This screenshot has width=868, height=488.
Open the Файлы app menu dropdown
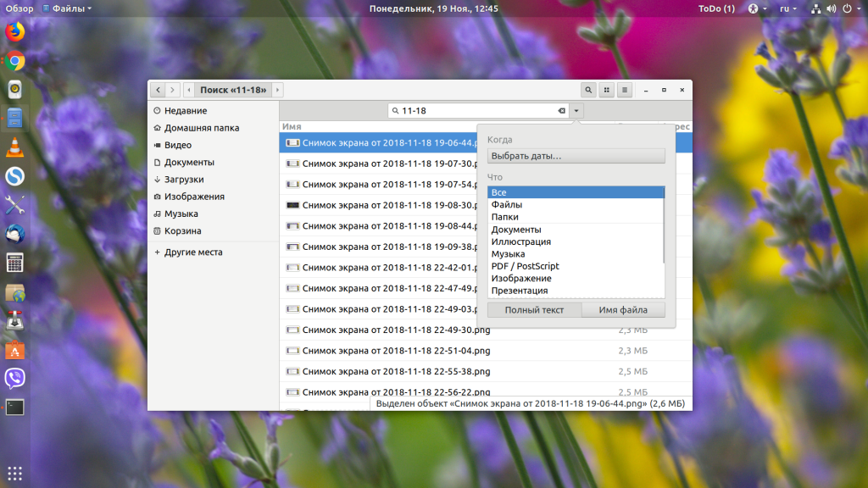67,8
